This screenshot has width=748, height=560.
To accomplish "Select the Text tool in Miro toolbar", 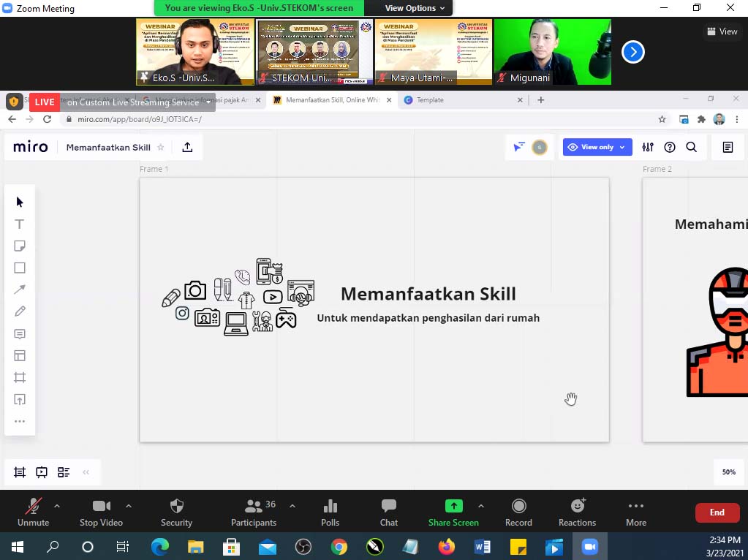I will pos(20,224).
